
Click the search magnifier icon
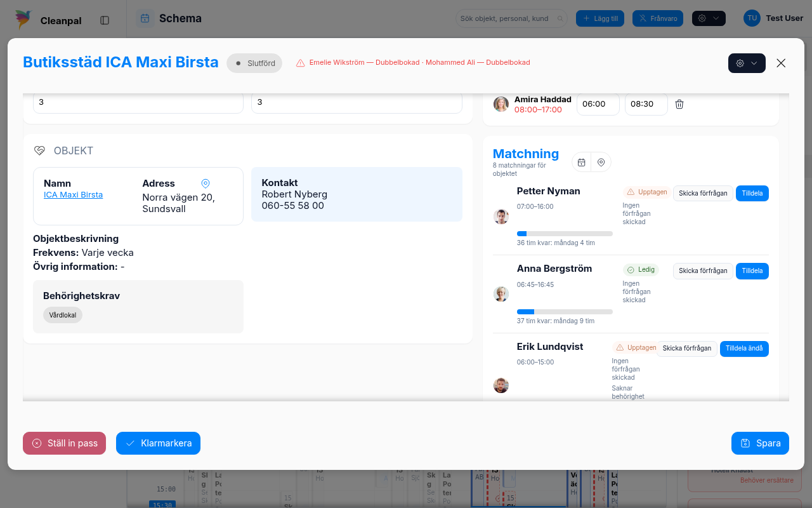coord(560,19)
